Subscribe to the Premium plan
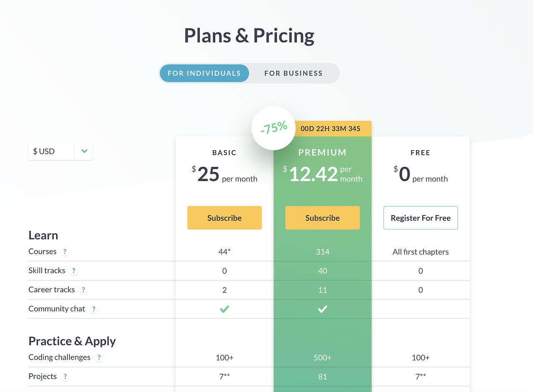The width and height of the screenshot is (533, 392). coord(322,218)
